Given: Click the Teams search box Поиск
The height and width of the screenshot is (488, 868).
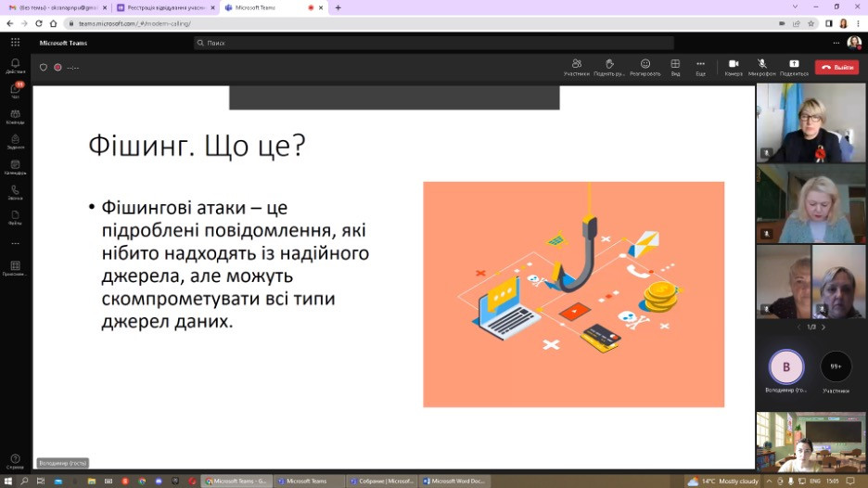Looking at the screenshot, I should [x=434, y=43].
